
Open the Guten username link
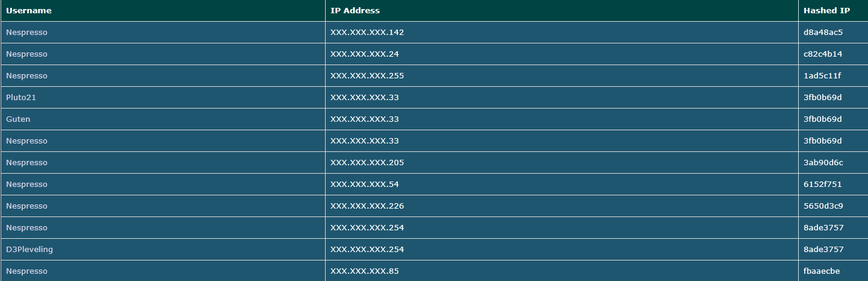(x=18, y=119)
